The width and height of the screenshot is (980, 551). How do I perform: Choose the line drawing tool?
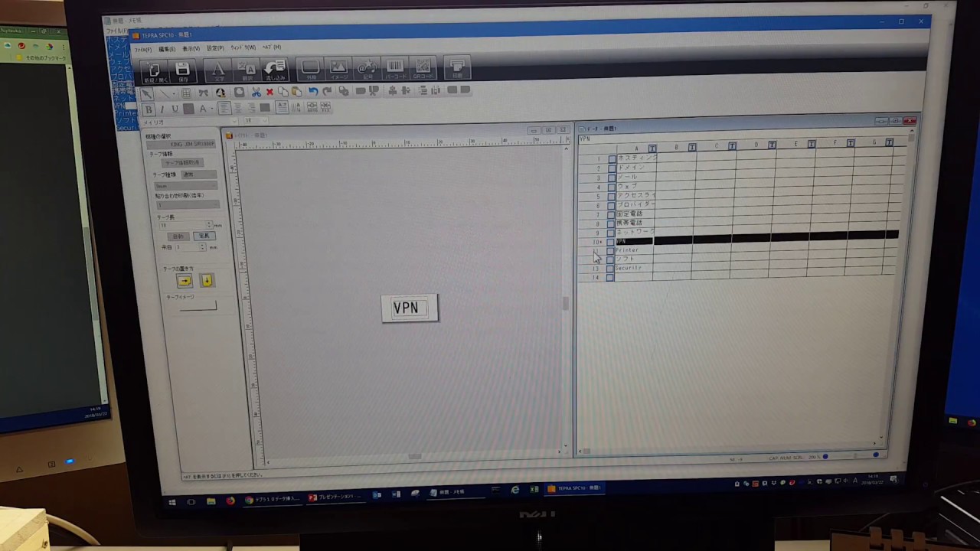click(165, 93)
